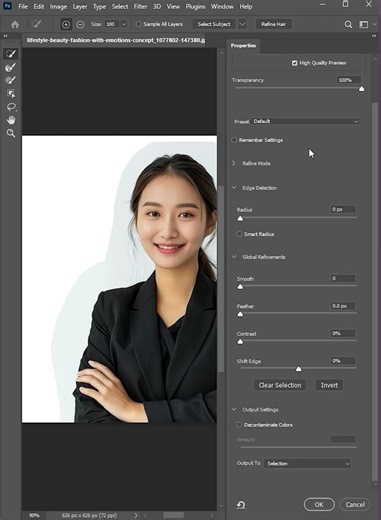Toggle High Quality Preview checkbox
The height and width of the screenshot is (520, 381).
(x=294, y=63)
